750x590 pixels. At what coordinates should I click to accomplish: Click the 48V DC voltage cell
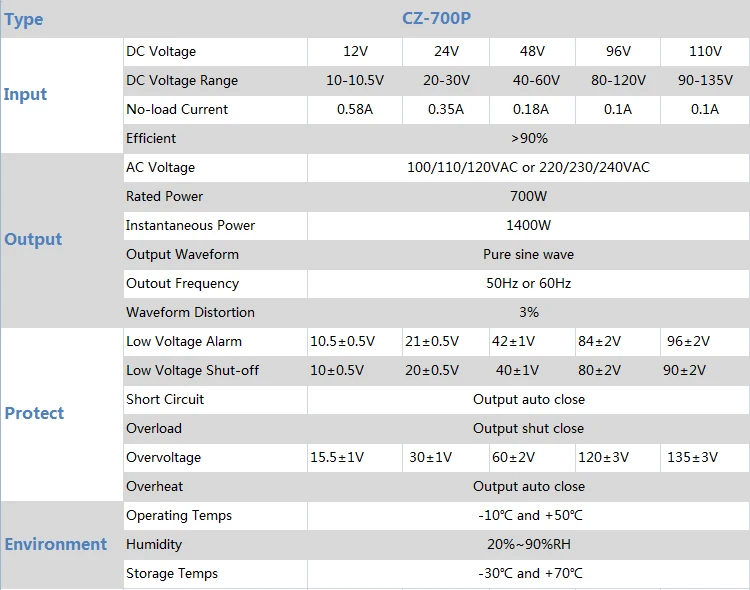[532, 51]
